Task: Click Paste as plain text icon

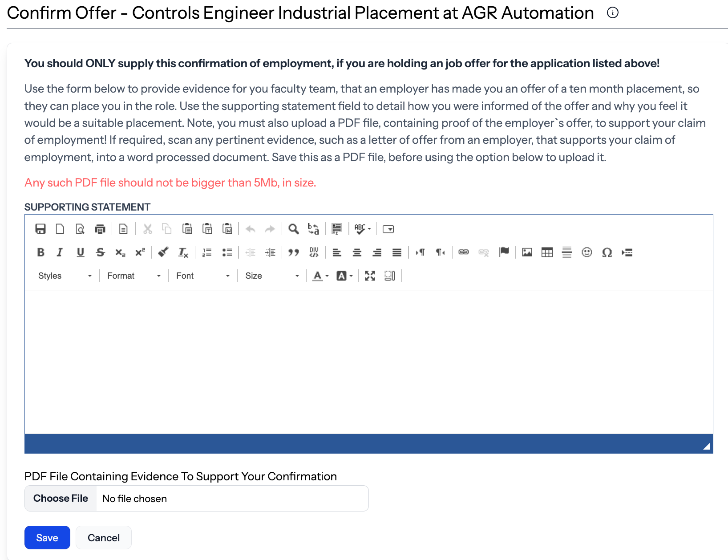Action: click(207, 229)
